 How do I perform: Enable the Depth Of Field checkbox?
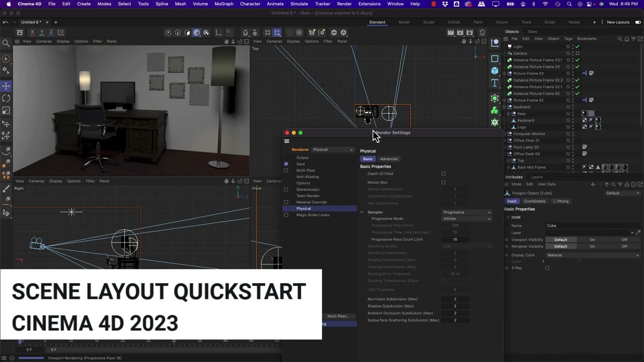pyautogui.click(x=443, y=174)
